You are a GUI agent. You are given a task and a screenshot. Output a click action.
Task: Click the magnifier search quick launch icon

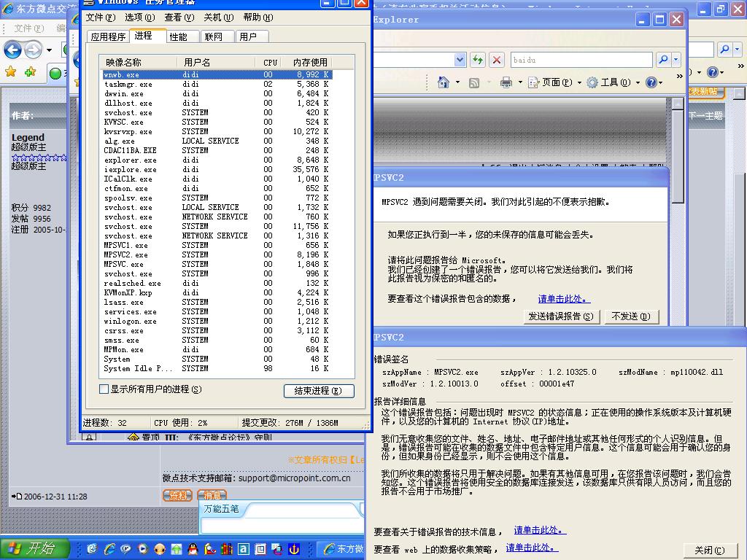pos(209,549)
